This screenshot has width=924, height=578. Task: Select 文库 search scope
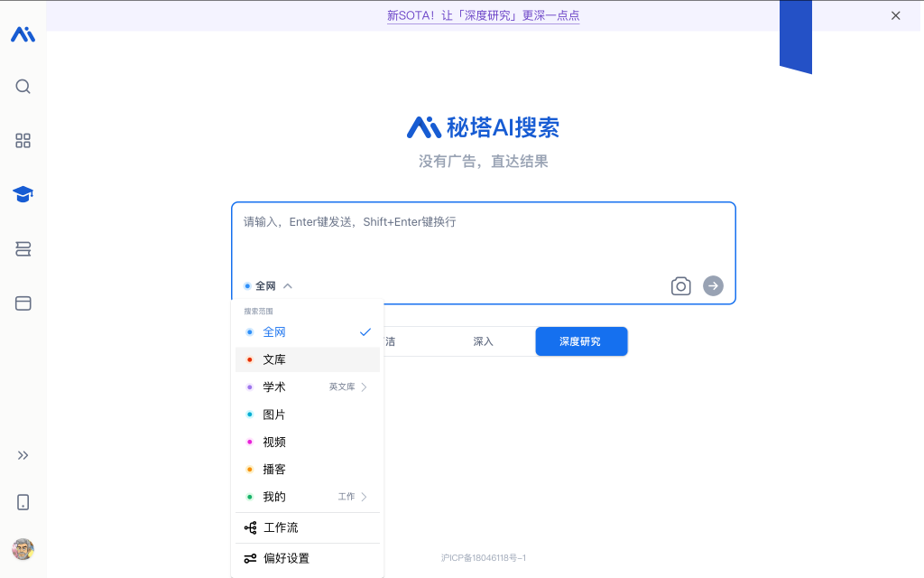pyautogui.click(x=308, y=359)
